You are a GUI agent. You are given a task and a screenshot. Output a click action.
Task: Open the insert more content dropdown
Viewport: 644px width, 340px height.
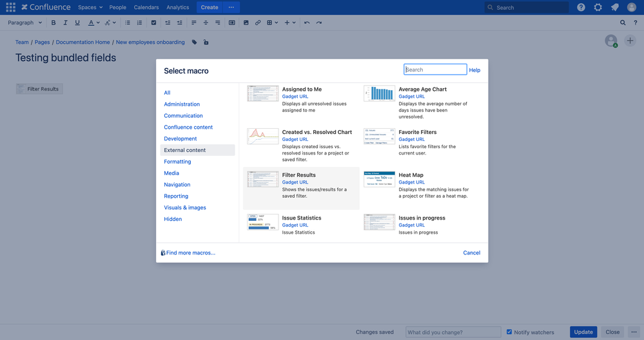pos(290,23)
